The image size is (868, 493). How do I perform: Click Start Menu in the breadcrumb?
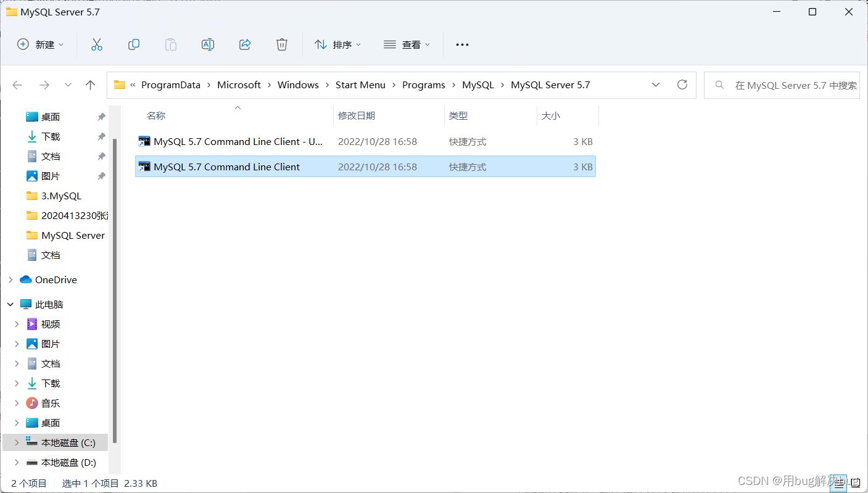point(360,85)
